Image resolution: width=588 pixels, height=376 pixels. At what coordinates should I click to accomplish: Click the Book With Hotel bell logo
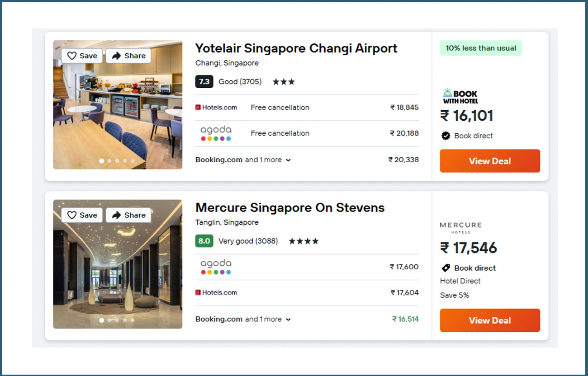[x=460, y=96]
